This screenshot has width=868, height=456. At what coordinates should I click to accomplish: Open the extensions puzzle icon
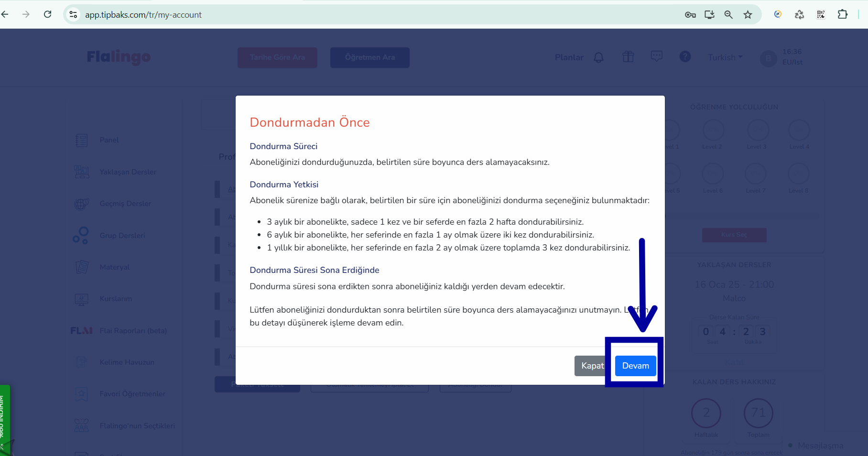coord(843,14)
